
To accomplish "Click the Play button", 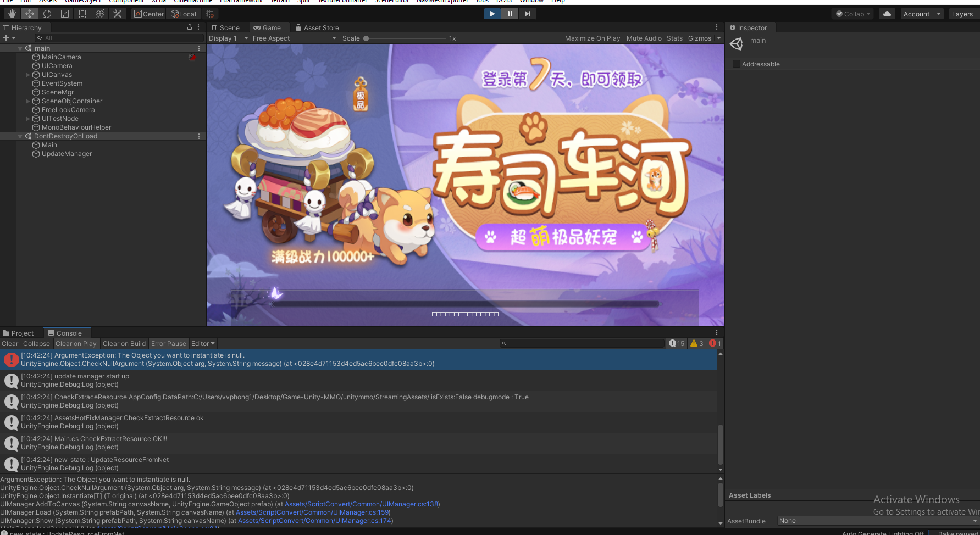I will 492,14.
